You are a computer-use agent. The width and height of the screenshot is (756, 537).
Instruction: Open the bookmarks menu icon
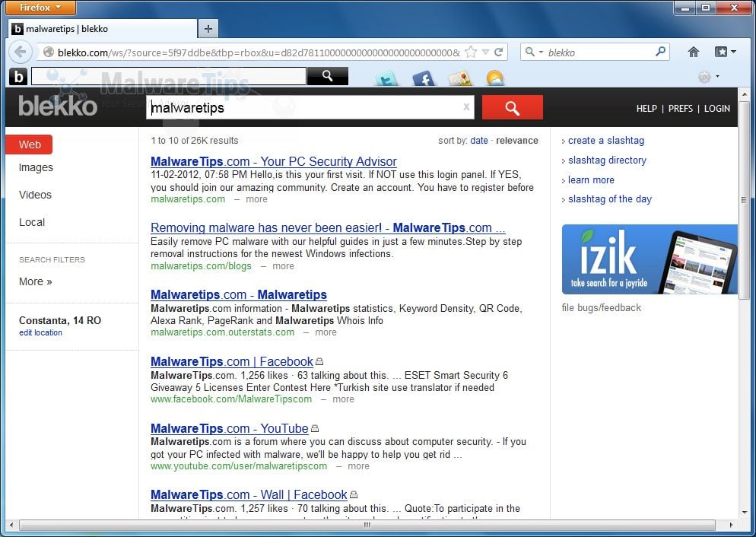point(725,52)
